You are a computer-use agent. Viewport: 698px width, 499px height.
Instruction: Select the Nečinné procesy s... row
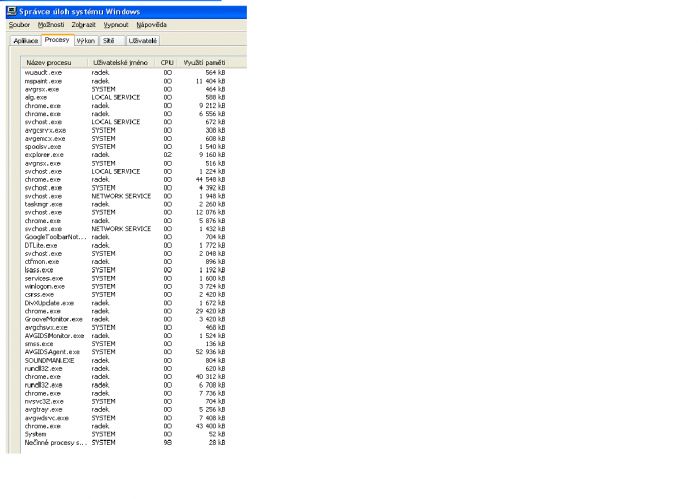(x=125, y=443)
